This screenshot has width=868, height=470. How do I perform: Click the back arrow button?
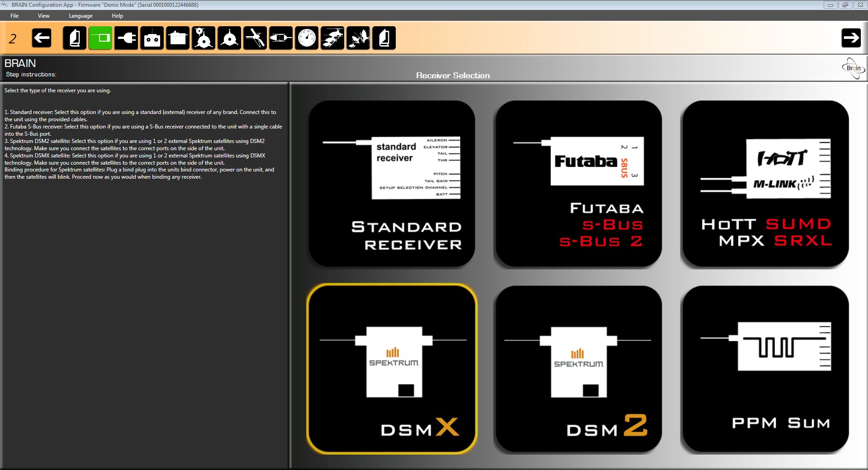pyautogui.click(x=42, y=38)
